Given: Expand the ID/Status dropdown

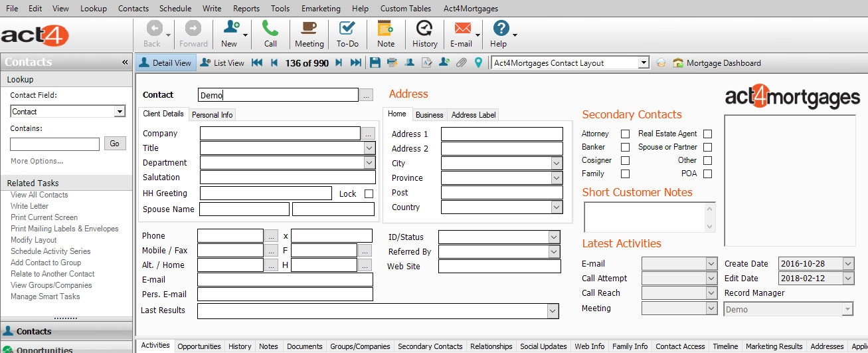Looking at the screenshot, I should (x=554, y=237).
